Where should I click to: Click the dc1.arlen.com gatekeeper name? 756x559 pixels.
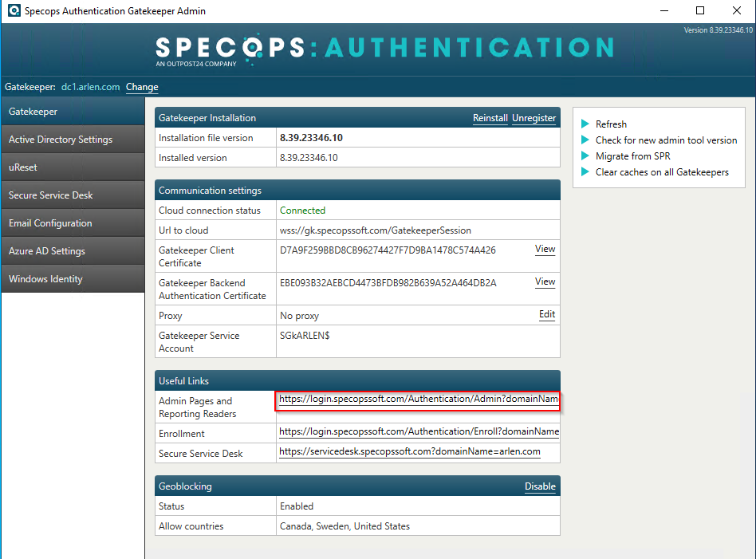(90, 87)
